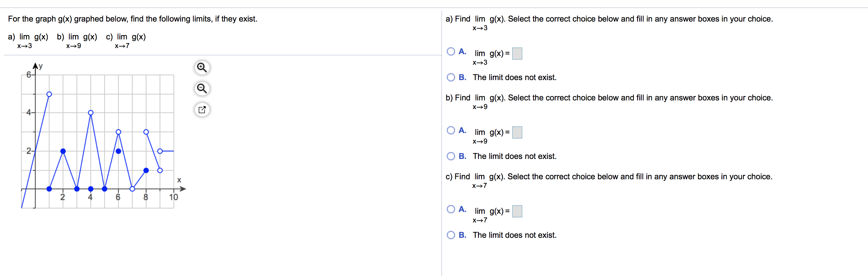Select choice B for part b limit does not exist
The width and height of the screenshot is (868, 276).
(x=451, y=156)
